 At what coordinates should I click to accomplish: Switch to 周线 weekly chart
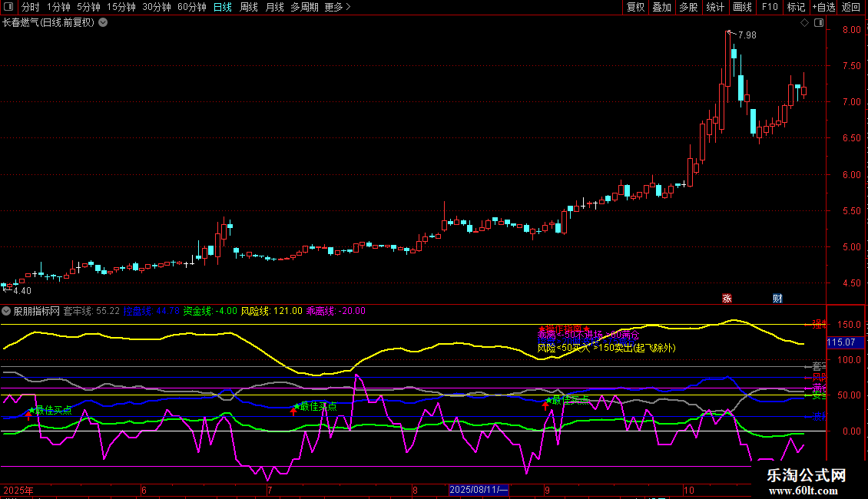[249, 7]
